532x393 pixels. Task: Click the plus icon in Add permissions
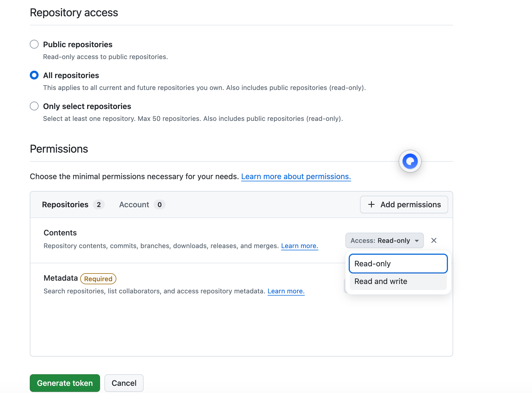(371, 205)
